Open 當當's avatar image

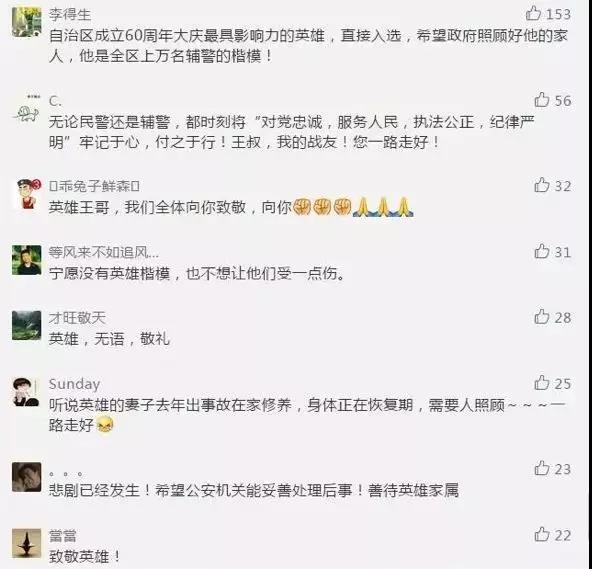26,543
